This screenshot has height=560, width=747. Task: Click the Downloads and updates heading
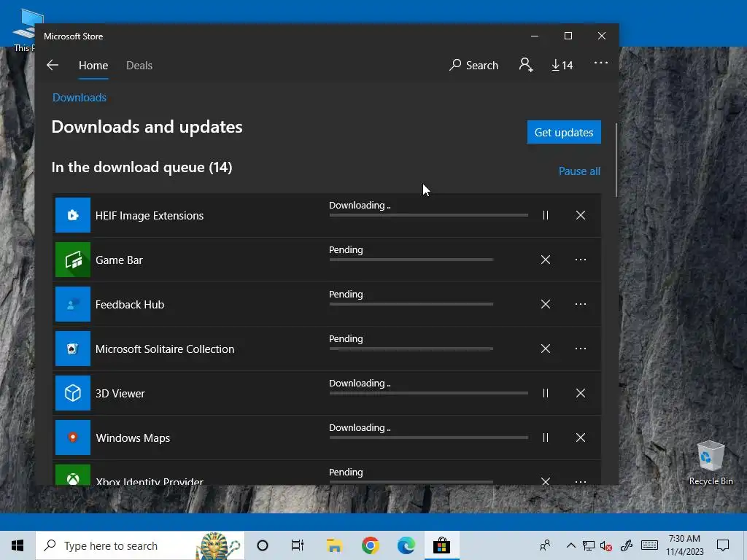147,127
